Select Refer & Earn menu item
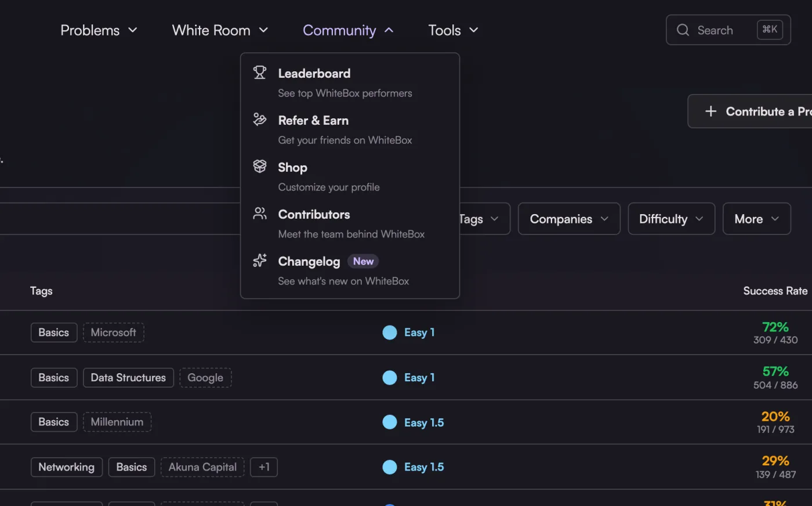The height and width of the screenshot is (506, 812). click(x=350, y=129)
